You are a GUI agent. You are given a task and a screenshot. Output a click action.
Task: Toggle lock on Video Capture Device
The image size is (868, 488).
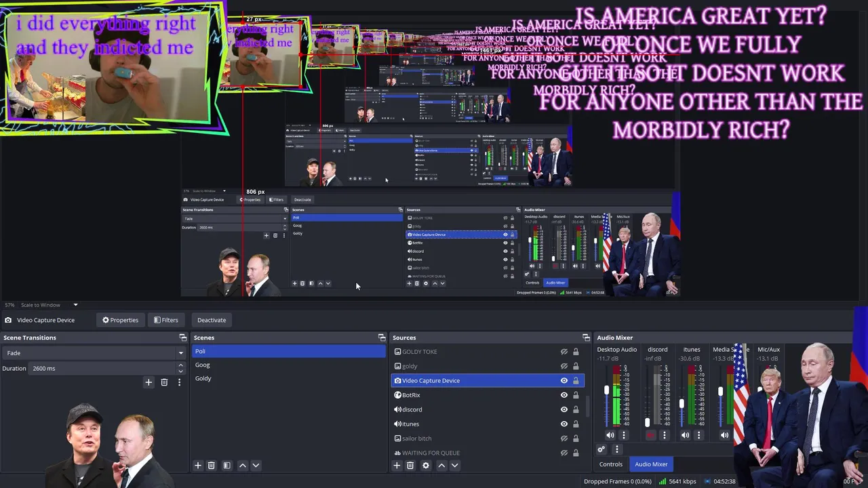576,380
